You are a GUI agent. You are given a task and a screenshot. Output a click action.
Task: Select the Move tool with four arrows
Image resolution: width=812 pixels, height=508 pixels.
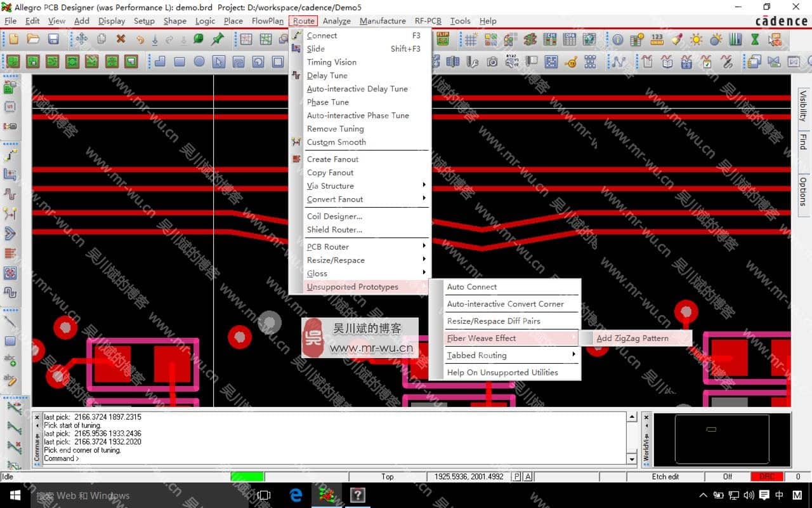coord(82,39)
